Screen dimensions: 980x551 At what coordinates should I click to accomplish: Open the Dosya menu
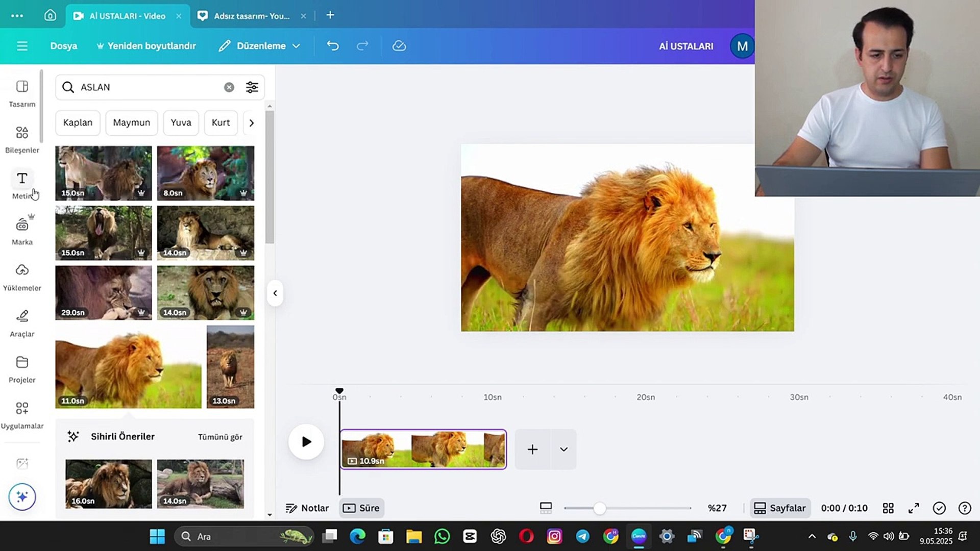(64, 46)
